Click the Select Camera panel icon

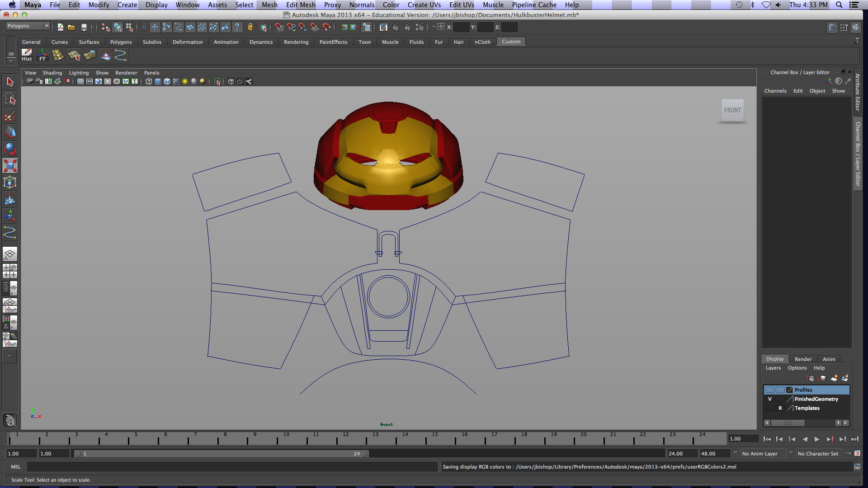(30, 81)
